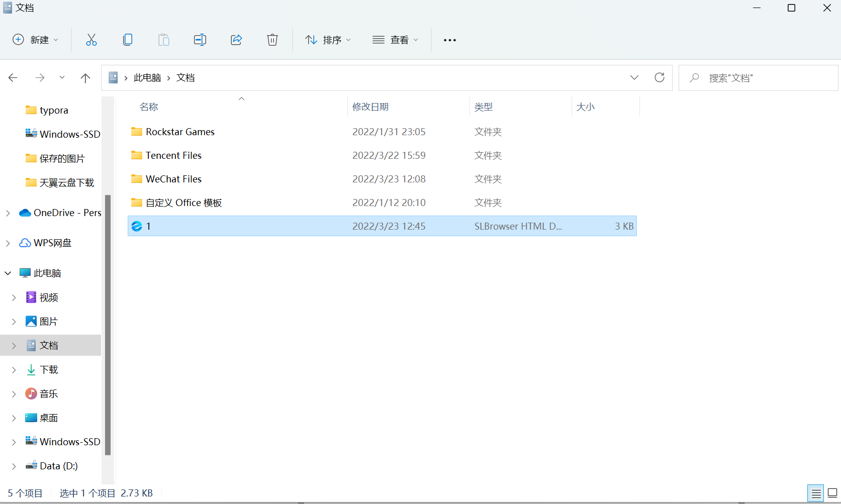Screen dimensions: 841x504
Task: Click the documents icon in address bar
Action: (x=113, y=77)
